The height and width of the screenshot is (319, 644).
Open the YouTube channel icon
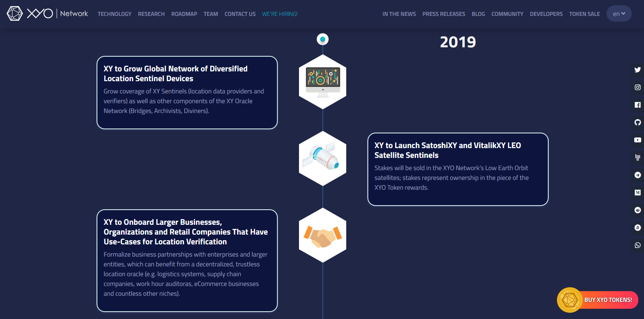point(637,140)
